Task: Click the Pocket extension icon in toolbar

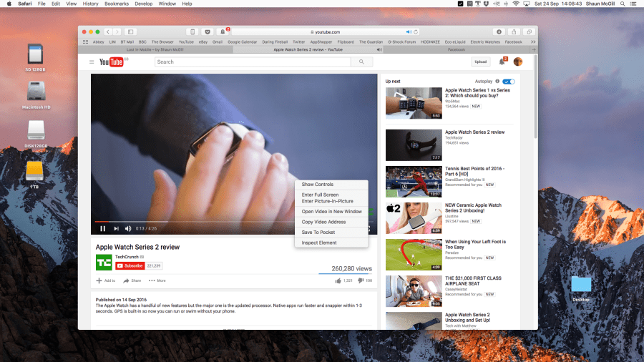Action: point(208,32)
